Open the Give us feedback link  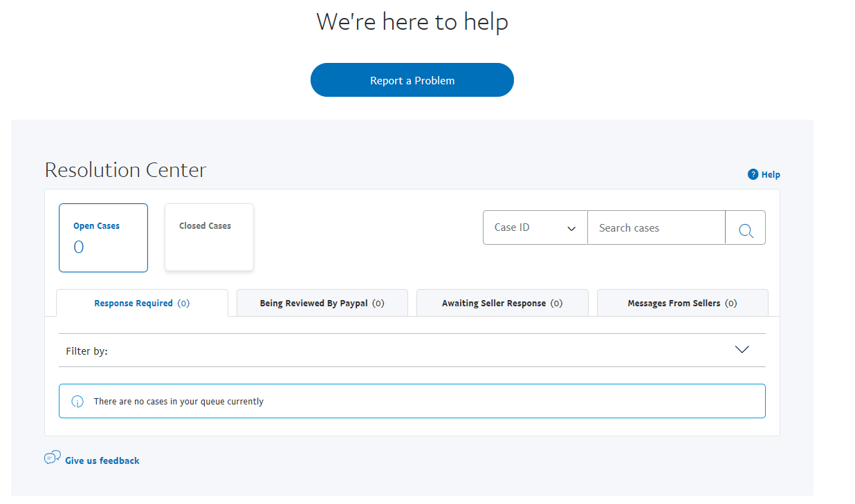(101, 460)
